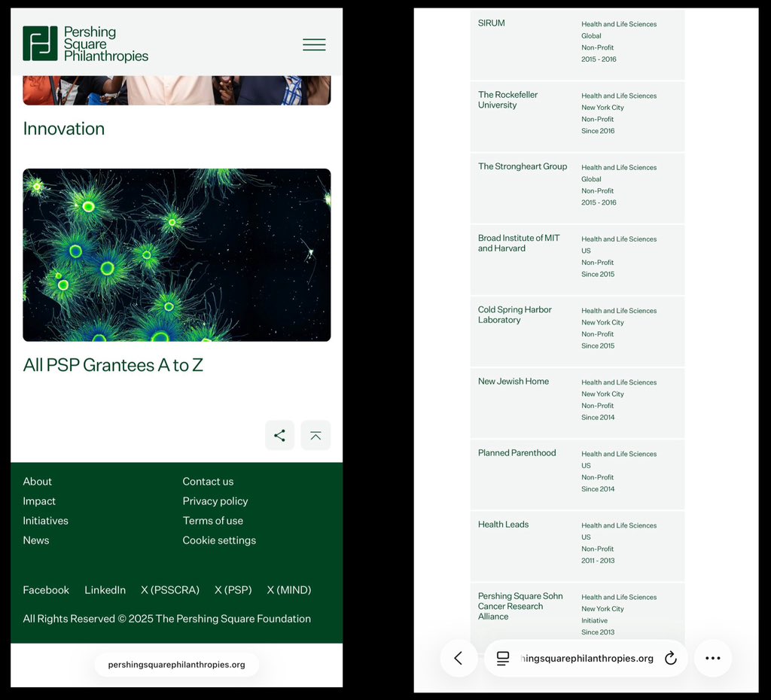Visit the Facebook link
Image resolution: width=771 pixels, height=700 pixels.
pos(46,590)
